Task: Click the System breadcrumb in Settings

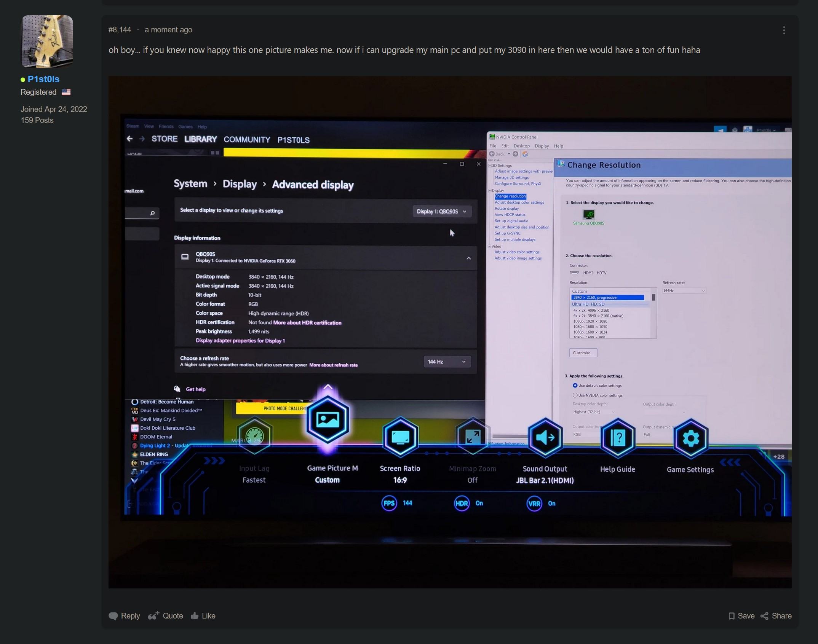Action: pos(190,183)
